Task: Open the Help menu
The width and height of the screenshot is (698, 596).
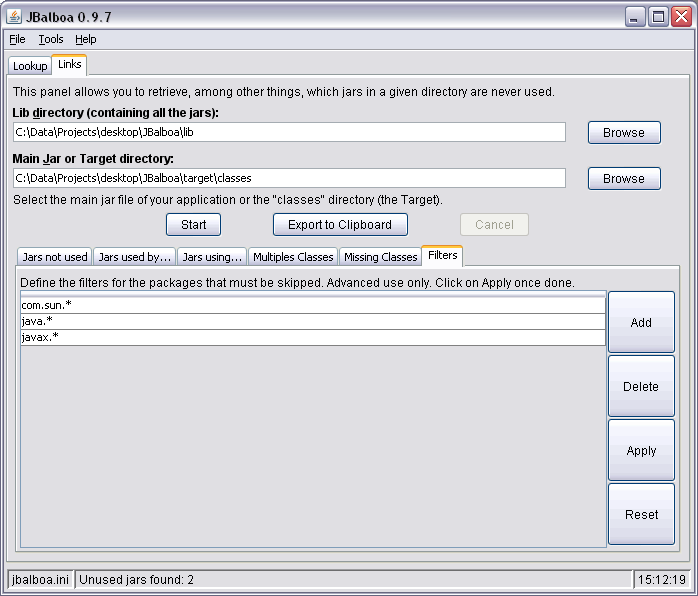Action: pos(85,40)
